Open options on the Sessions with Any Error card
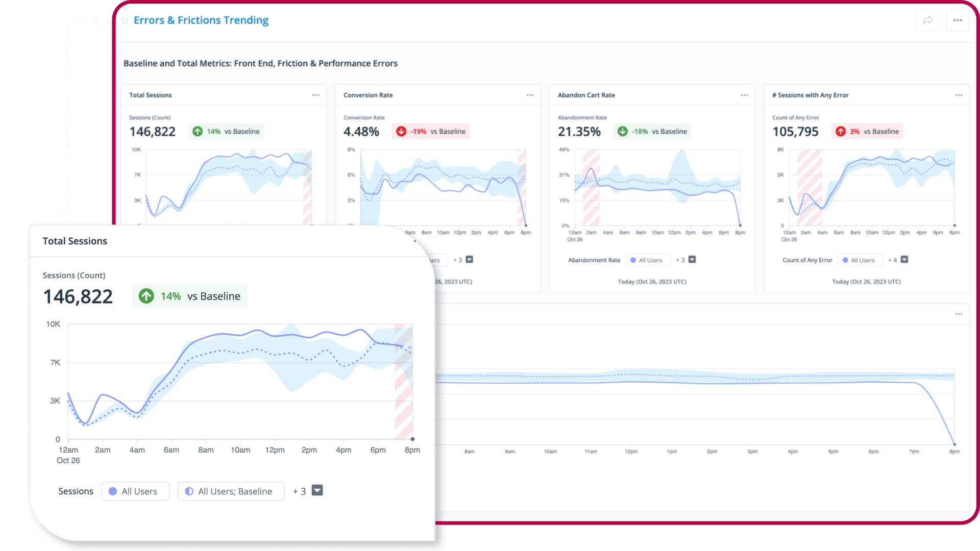 pos(958,95)
